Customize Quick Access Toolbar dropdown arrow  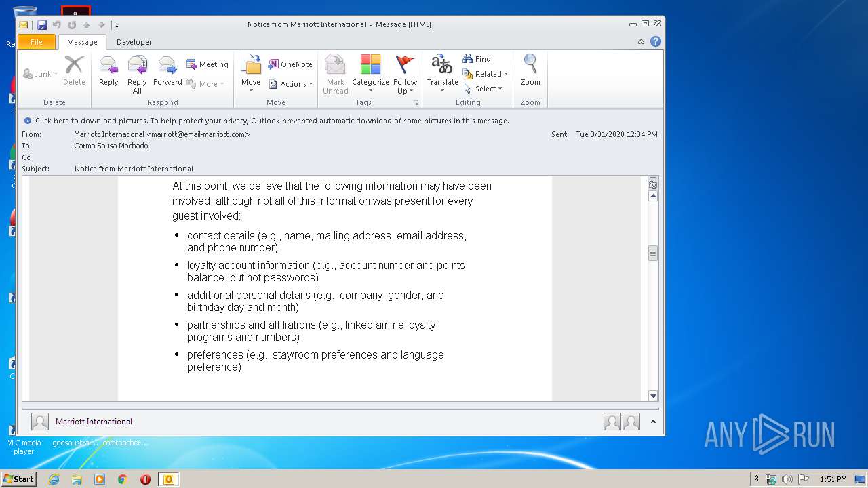coord(117,25)
